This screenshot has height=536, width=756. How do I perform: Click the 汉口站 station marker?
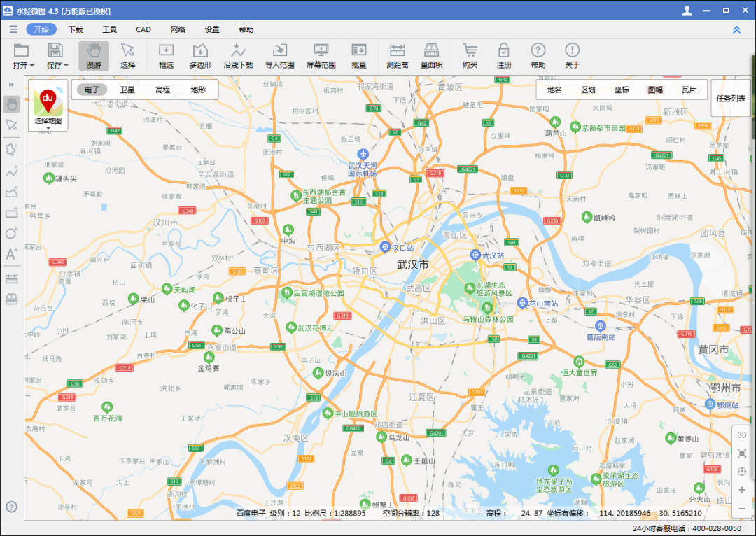click(x=385, y=247)
